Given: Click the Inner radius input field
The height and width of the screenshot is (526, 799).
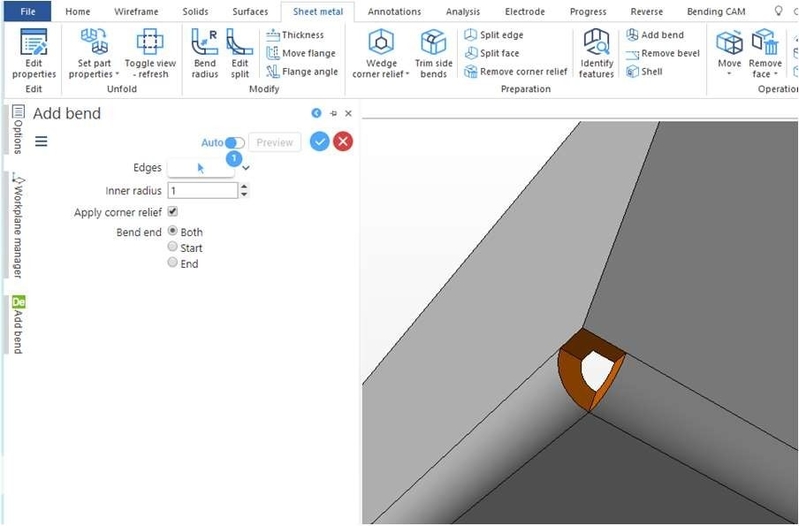Looking at the screenshot, I should tap(203, 190).
